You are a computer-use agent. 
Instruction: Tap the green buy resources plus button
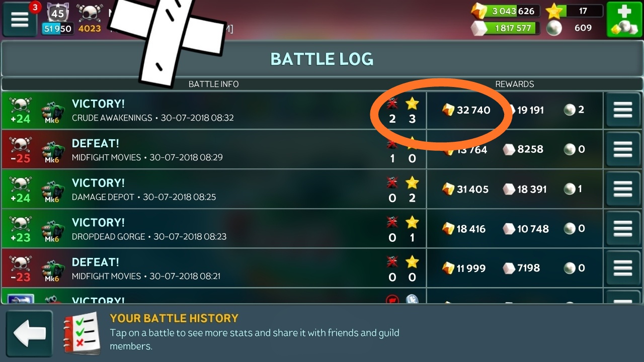(624, 20)
